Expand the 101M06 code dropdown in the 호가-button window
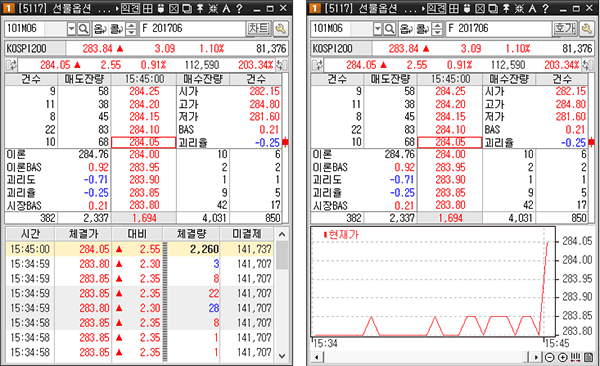This screenshot has height=366, width=600. pyautogui.click(x=377, y=28)
